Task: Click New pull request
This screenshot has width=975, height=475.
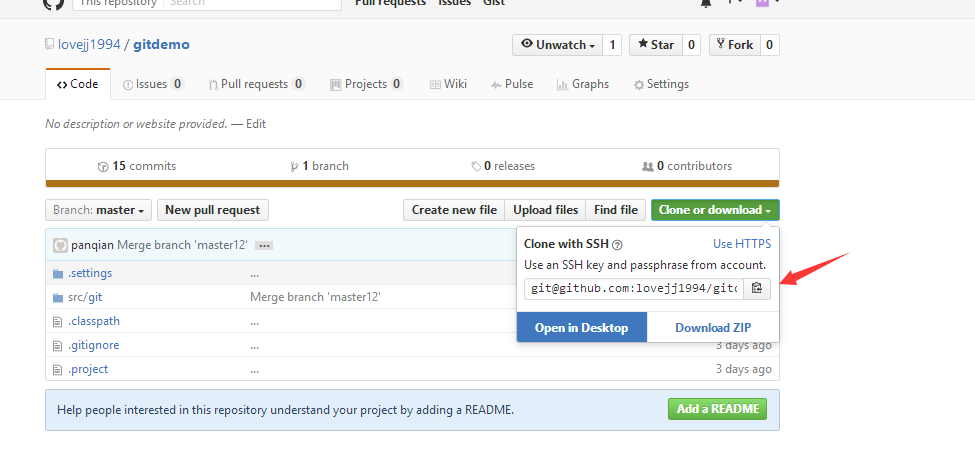Action: pyautogui.click(x=213, y=210)
